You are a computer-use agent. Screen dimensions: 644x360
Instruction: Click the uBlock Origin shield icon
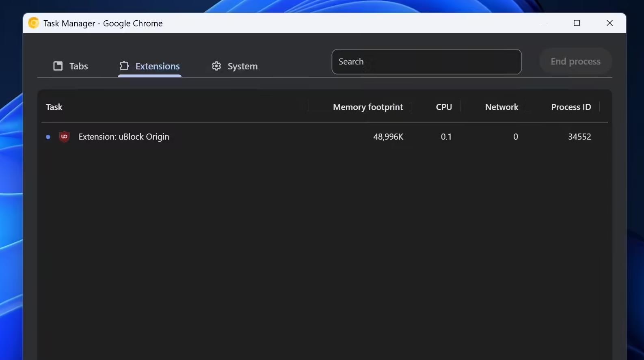(x=64, y=137)
